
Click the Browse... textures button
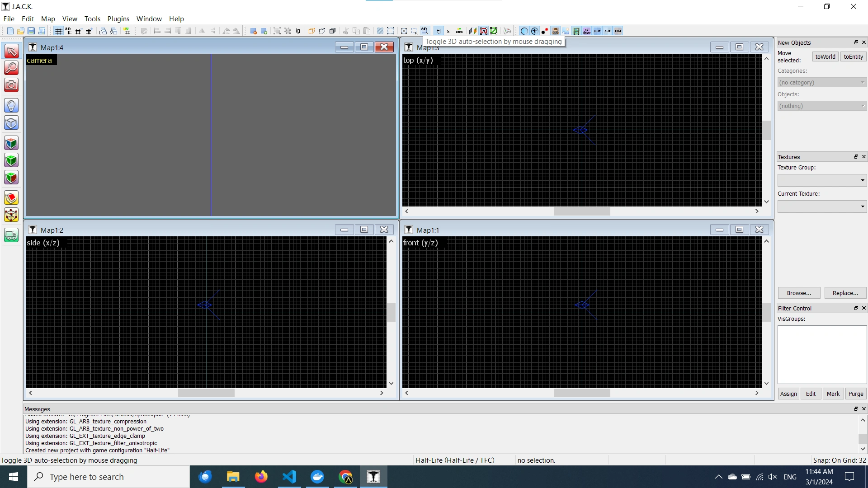coord(799,293)
